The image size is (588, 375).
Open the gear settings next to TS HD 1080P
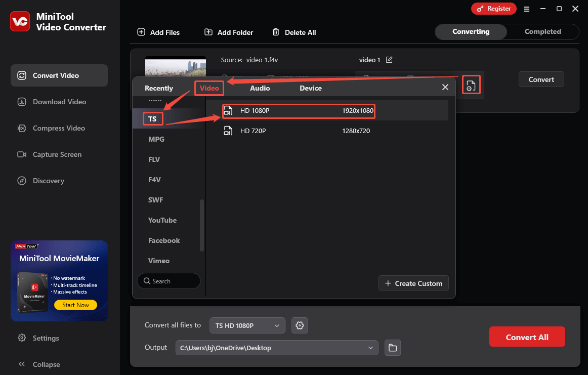[300, 325]
